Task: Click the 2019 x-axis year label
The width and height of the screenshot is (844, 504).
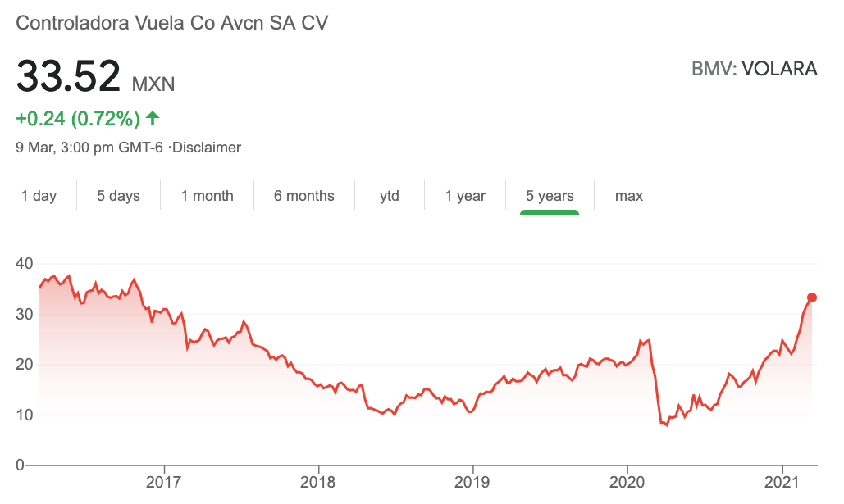Action: [x=472, y=481]
